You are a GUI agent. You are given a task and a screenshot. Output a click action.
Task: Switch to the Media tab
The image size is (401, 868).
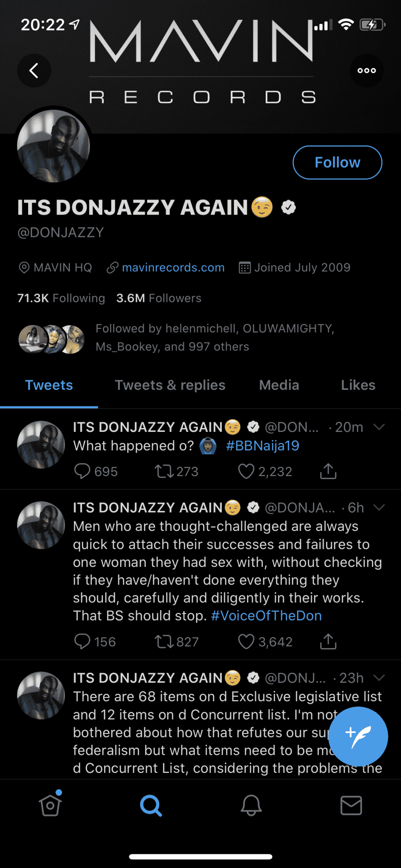click(x=279, y=385)
